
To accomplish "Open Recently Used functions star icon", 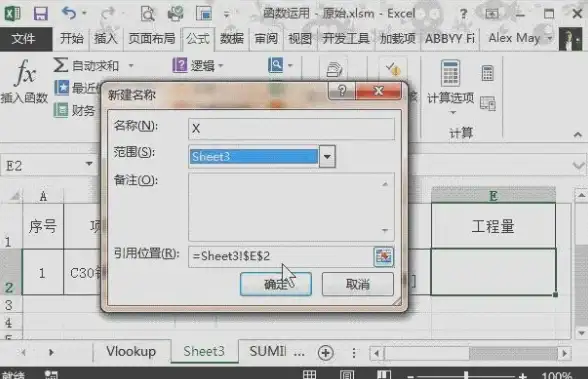I will [x=62, y=88].
